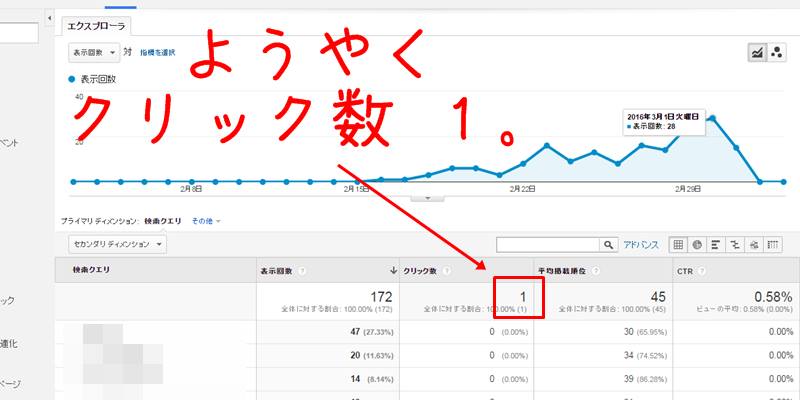
Task: Click the March 1 peak data point
Action: click(x=712, y=117)
